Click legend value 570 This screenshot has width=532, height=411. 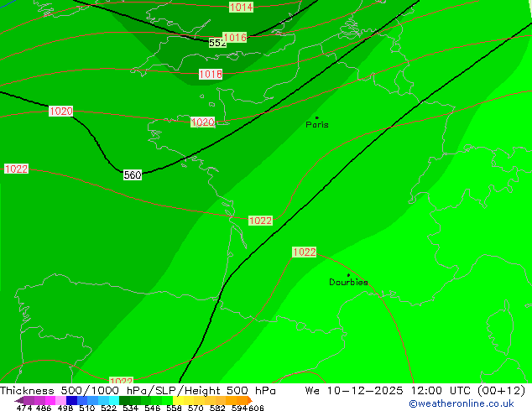pos(196,408)
